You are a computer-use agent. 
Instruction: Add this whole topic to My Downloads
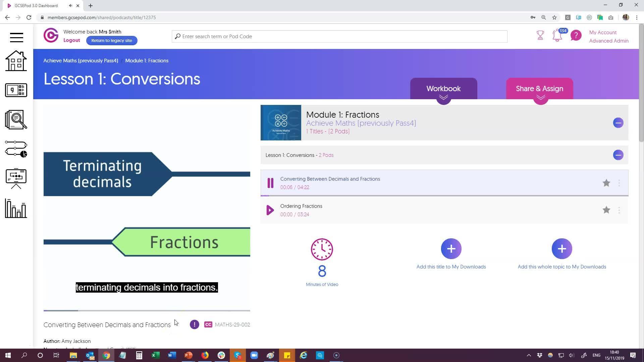[x=562, y=249]
